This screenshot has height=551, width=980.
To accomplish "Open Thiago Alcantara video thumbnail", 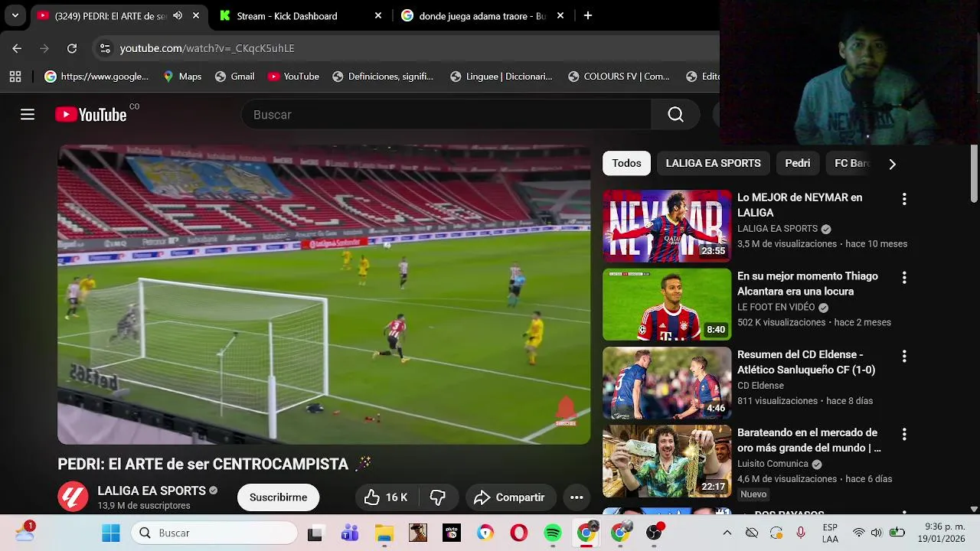I will pos(667,305).
